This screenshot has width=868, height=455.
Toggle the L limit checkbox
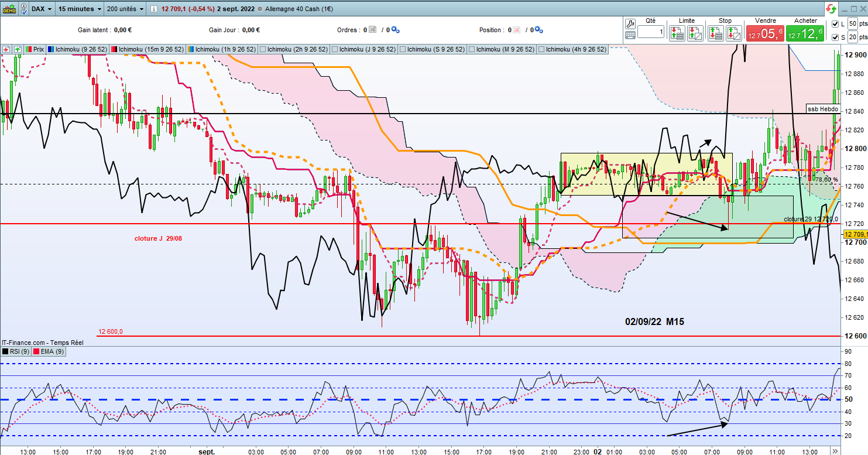834,23
